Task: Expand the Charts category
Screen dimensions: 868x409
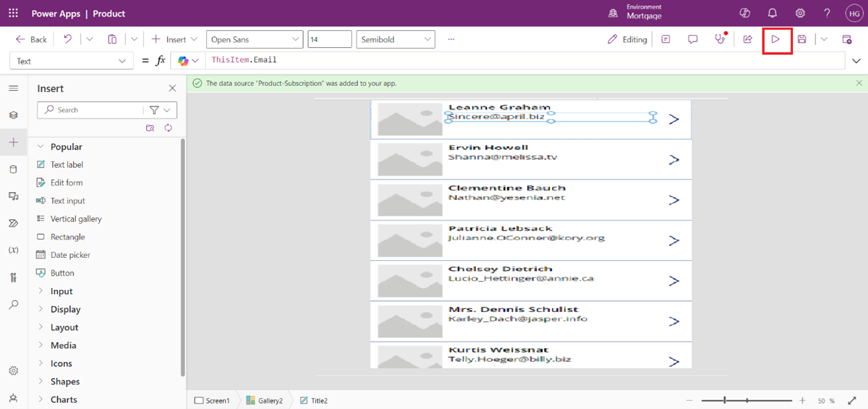Action: [63, 400]
